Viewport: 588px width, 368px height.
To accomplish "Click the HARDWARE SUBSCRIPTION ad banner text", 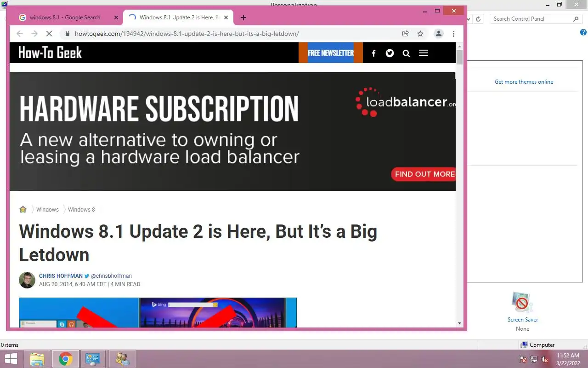I will tap(159, 109).
